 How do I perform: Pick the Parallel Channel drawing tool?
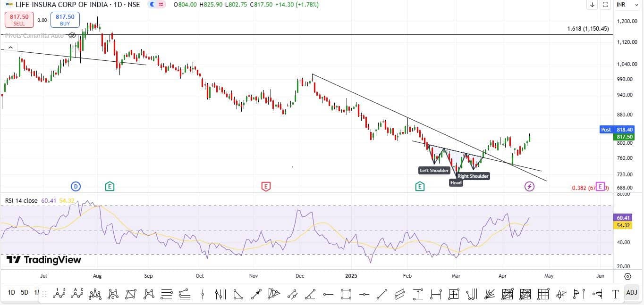click(400, 294)
